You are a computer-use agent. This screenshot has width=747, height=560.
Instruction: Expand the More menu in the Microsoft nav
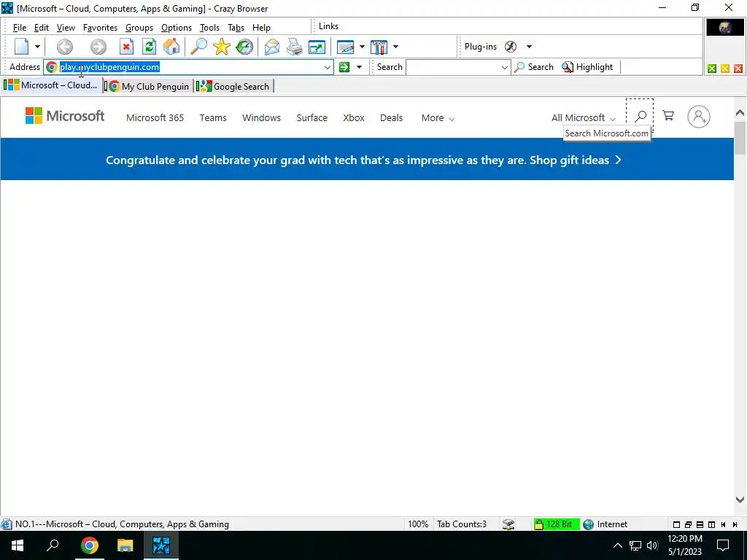[438, 117]
